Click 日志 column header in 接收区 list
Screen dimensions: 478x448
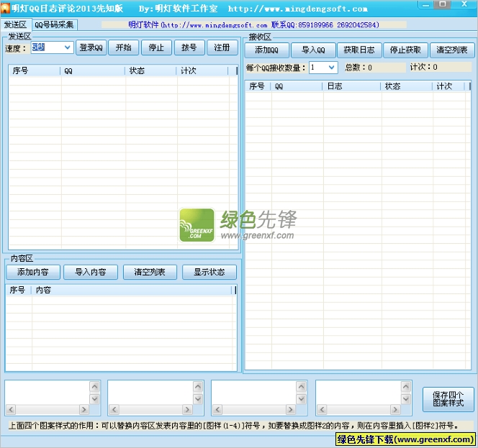tap(351, 86)
